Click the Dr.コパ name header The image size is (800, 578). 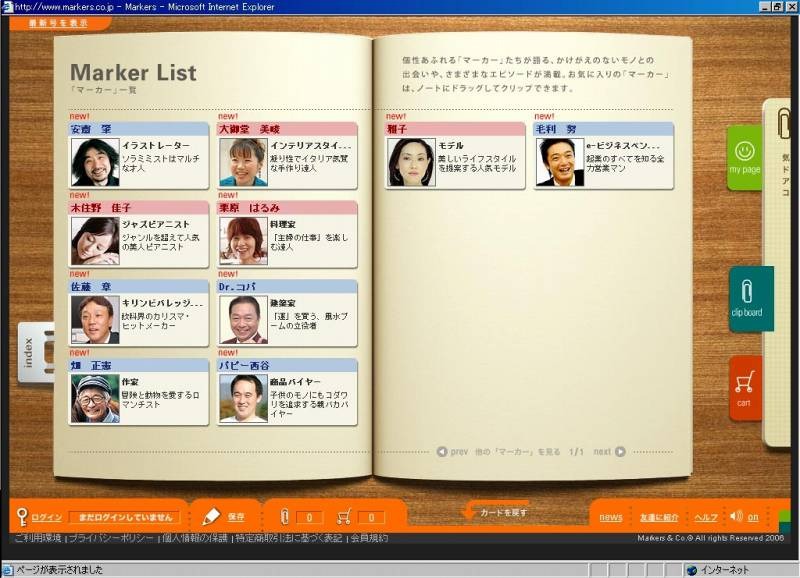pyautogui.click(x=287, y=287)
